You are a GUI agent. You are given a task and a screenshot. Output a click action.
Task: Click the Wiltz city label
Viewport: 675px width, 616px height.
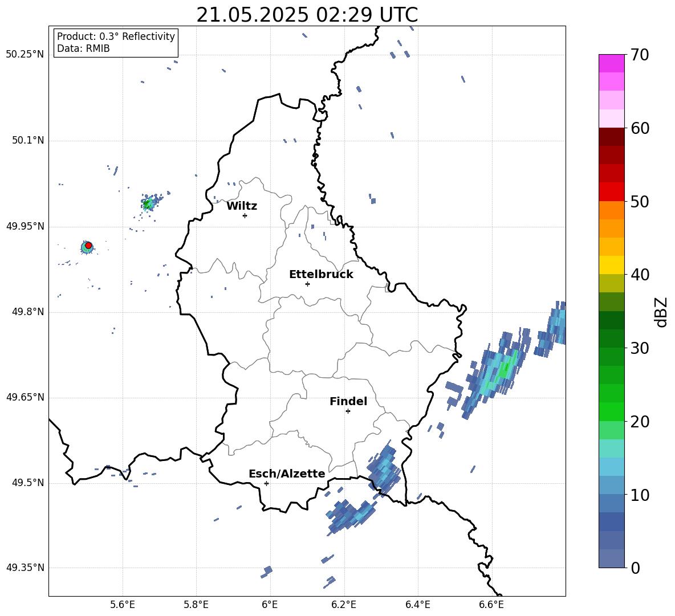(242, 206)
